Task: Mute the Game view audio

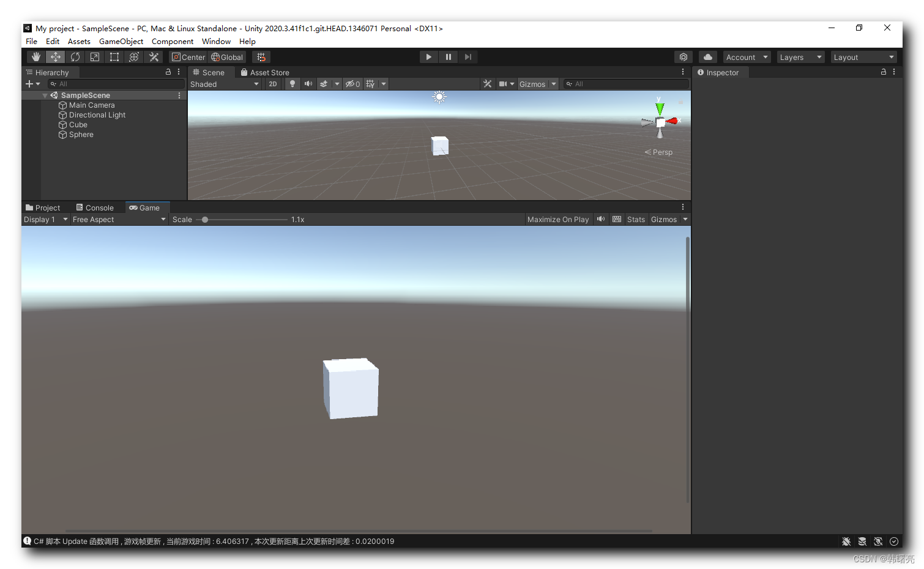Action: coord(600,219)
